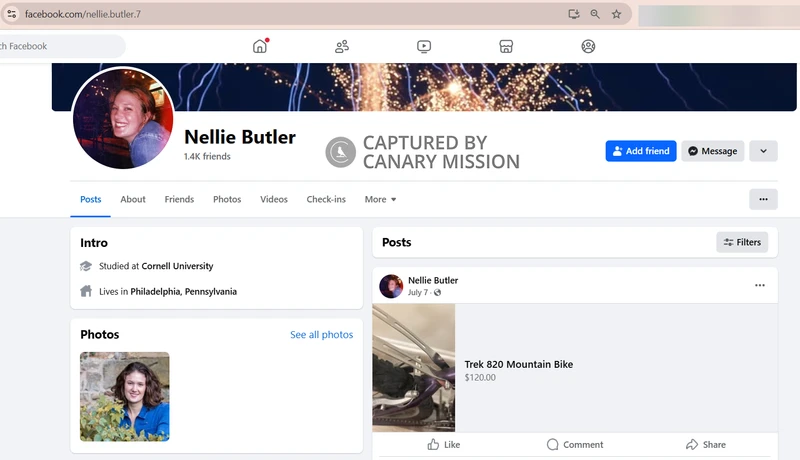Click the Message button
The image size is (800, 460).
click(712, 151)
